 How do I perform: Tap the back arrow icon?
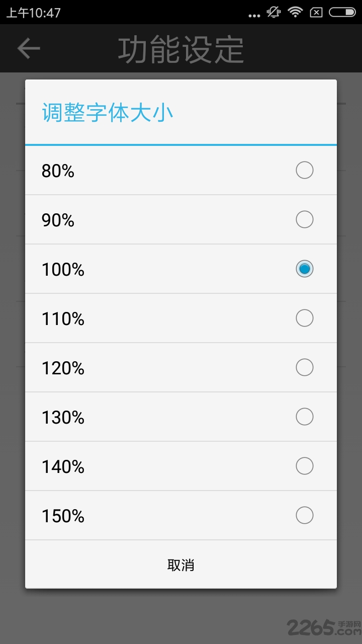coord(29,48)
